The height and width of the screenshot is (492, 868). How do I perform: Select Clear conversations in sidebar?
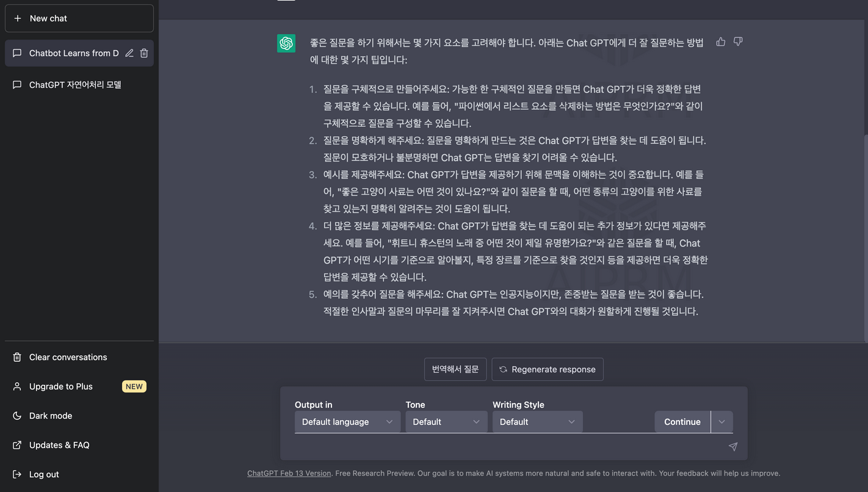point(79,357)
